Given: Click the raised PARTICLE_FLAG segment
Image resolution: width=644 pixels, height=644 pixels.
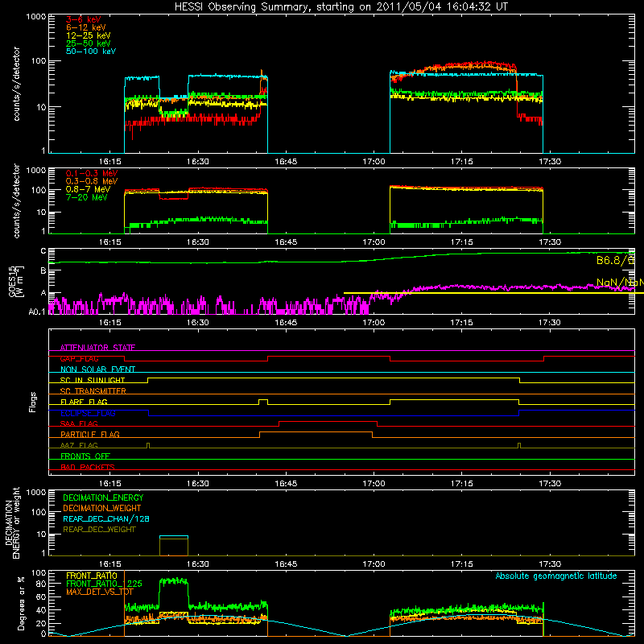Looking at the screenshot, I should click(316, 432).
